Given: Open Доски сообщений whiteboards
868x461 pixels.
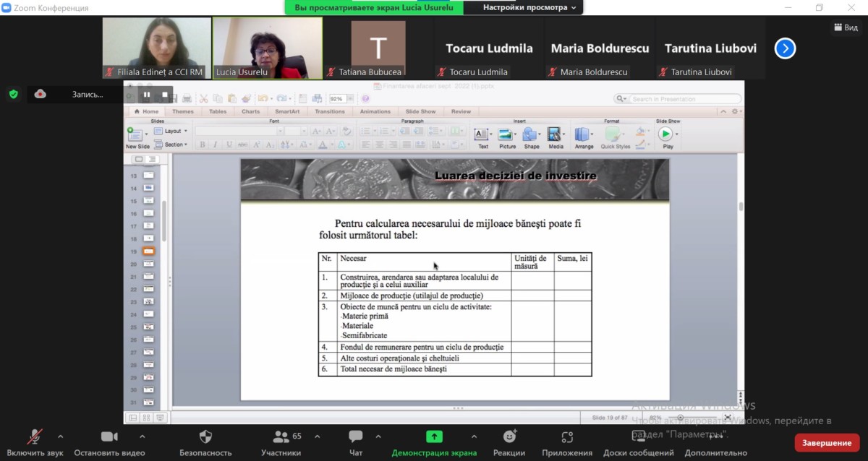Looking at the screenshot, I should [639, 443].
